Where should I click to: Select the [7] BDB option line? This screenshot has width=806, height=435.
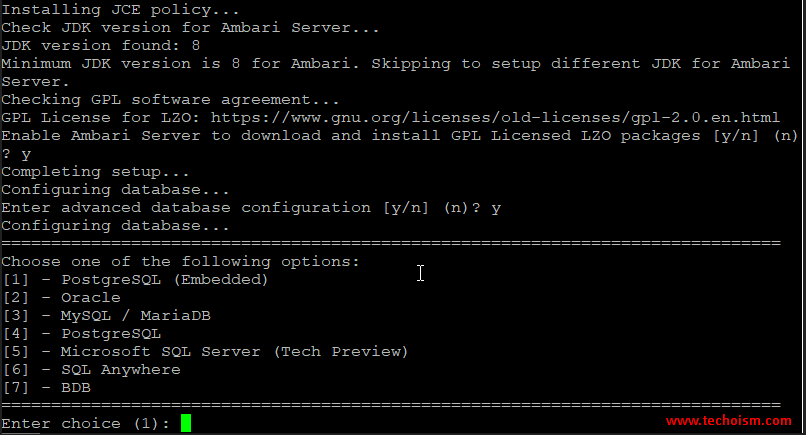47,388
